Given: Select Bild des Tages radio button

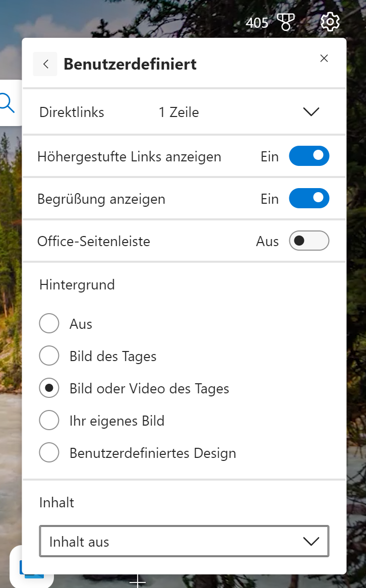Looking at the screenshot, I should click(x=49, y=356).
